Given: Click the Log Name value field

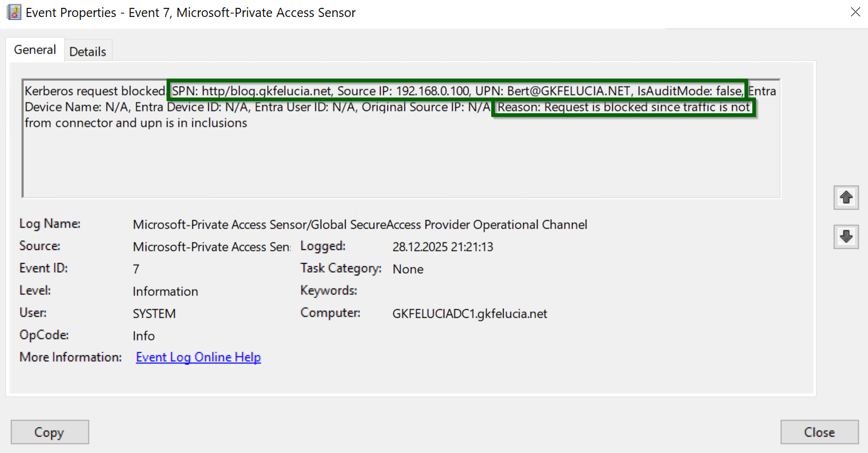Looking at the screenshot, I should (x=360, y=225).
